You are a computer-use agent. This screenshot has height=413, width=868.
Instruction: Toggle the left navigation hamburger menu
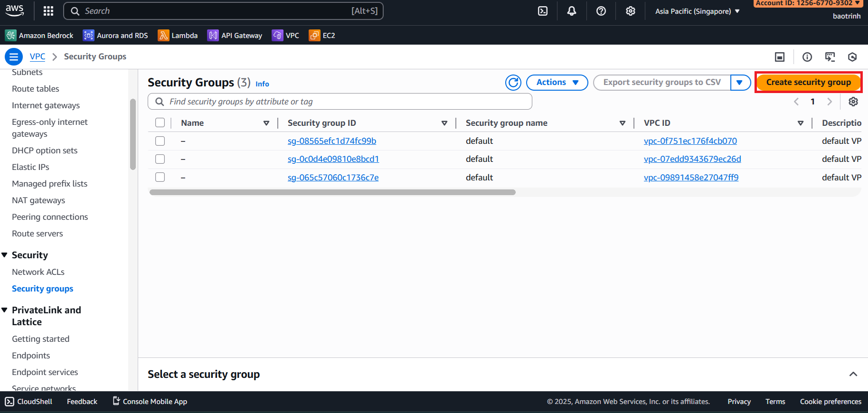click(x=14, y=57)
